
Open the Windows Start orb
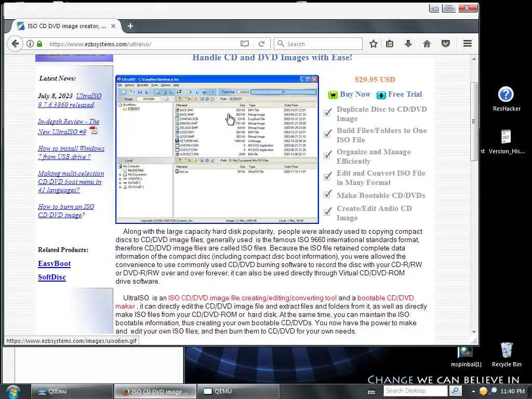(x=12, y=392)
